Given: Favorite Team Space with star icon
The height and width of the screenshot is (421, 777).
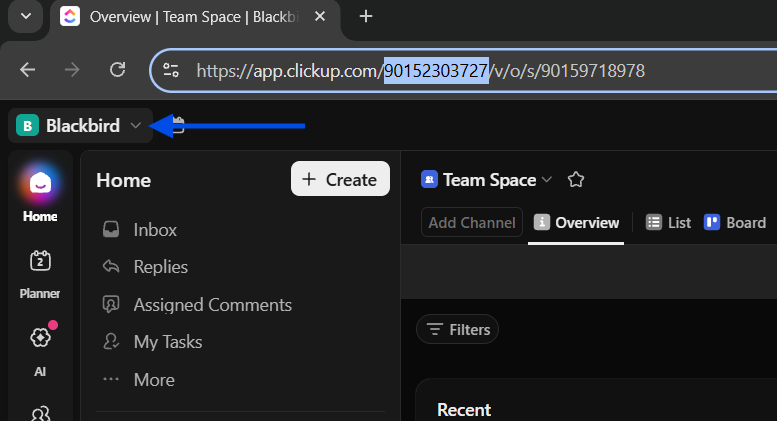Looking at the screenshot, I should 576,179.
